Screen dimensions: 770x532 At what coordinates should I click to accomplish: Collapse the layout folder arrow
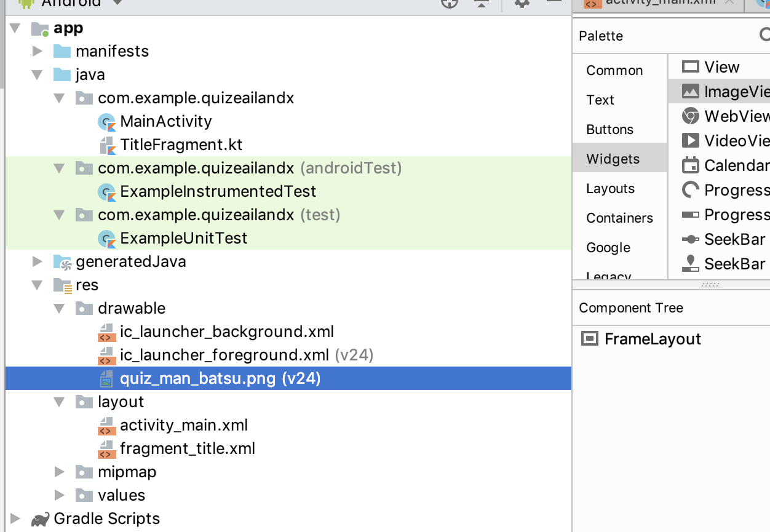point(60,402)
